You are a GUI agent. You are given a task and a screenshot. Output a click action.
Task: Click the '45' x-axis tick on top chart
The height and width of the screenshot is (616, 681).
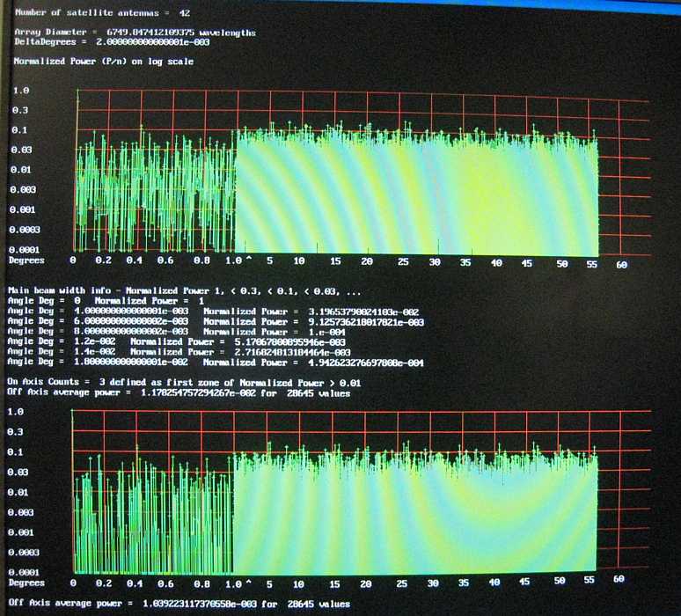[526, 263]
